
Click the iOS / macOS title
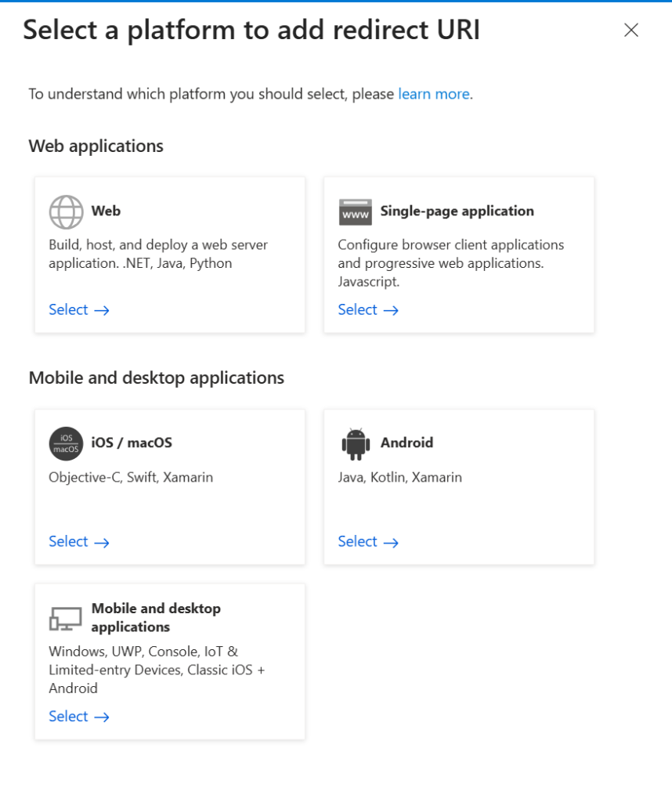pos(132,443)
